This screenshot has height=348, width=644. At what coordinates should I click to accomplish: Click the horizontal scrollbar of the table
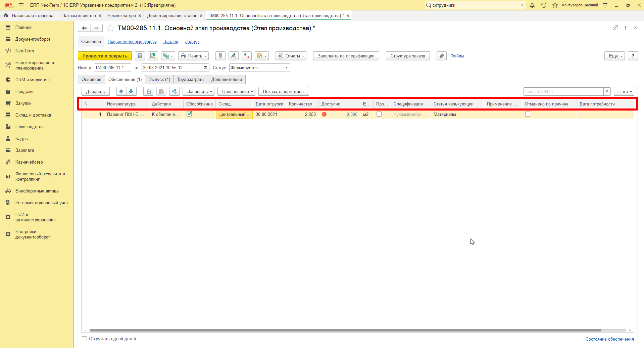[345, 330]
